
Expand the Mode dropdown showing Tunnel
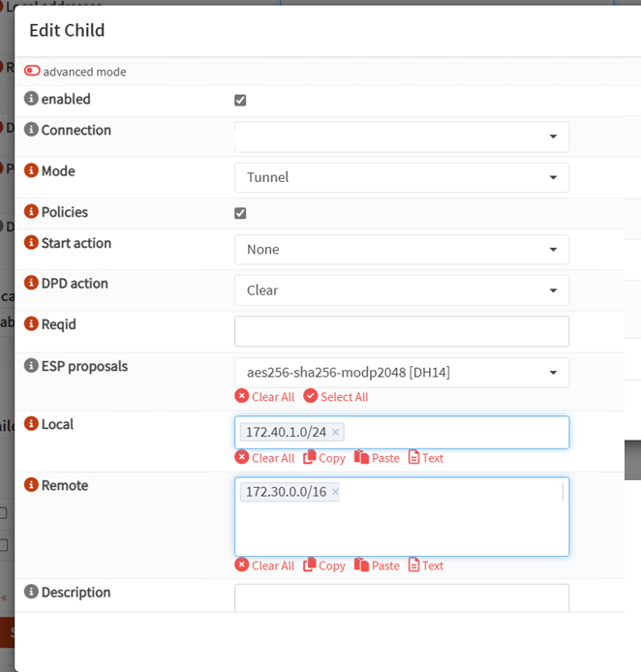[x=401, y=177]
